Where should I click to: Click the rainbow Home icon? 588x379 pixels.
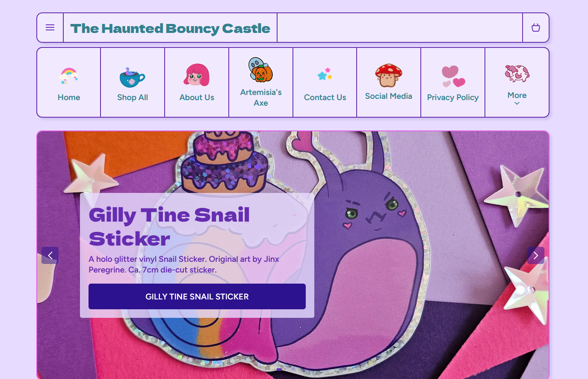coord(69,76)
